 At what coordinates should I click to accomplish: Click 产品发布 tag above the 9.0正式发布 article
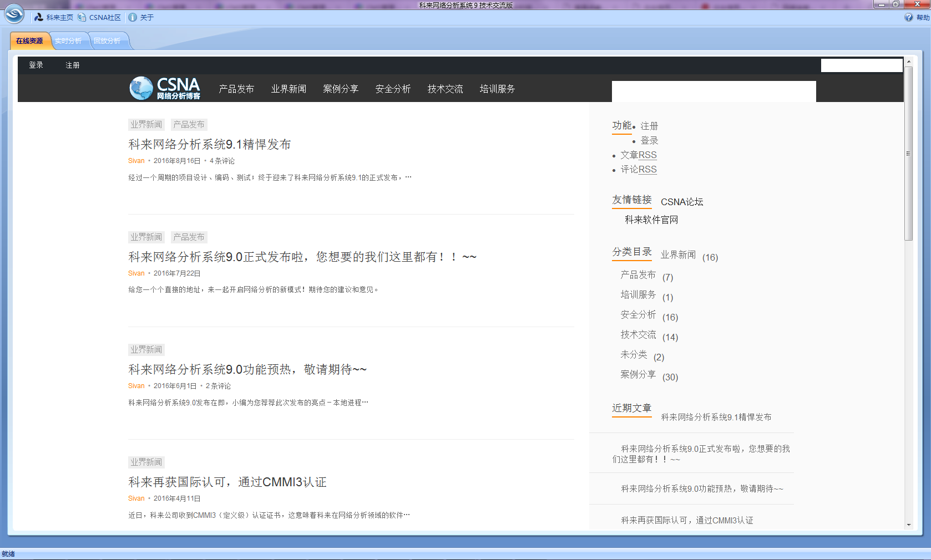[x=189, y=237]
